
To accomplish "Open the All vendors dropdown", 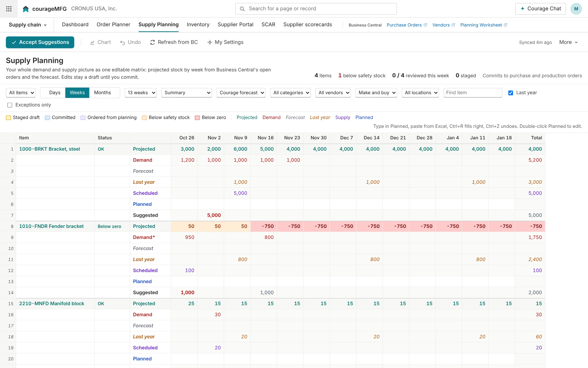I will tap(333, 93).
